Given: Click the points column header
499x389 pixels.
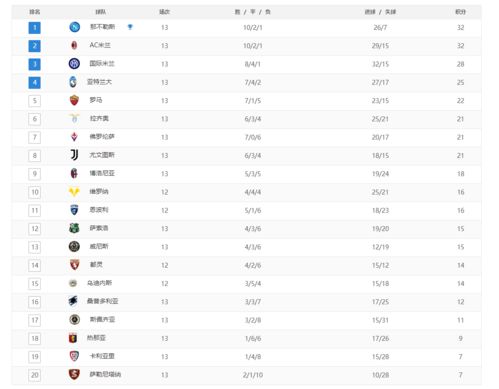Looking at the screenshot, I should 460,12.
